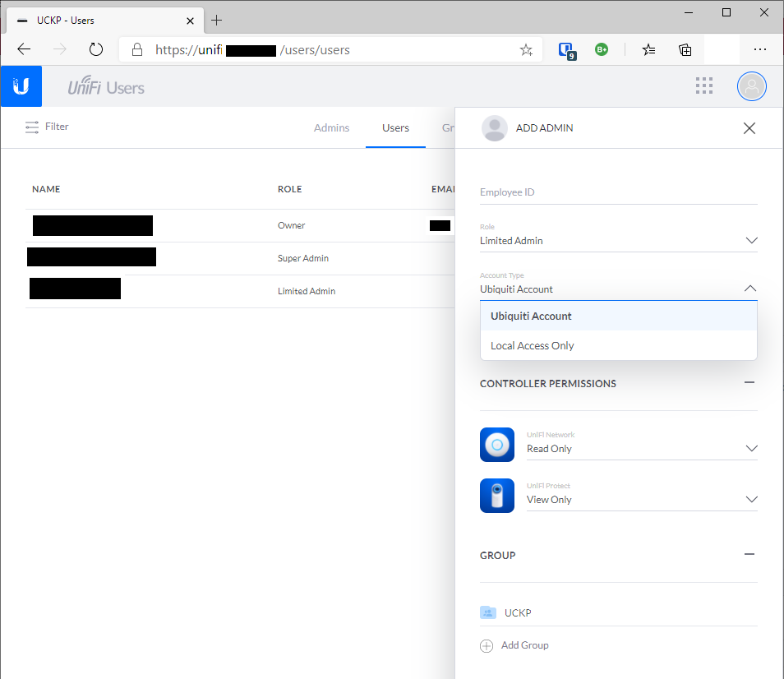Collapse the Controller Permissions section
Viewport: 784px width, 679px height.
pos(749,382)
